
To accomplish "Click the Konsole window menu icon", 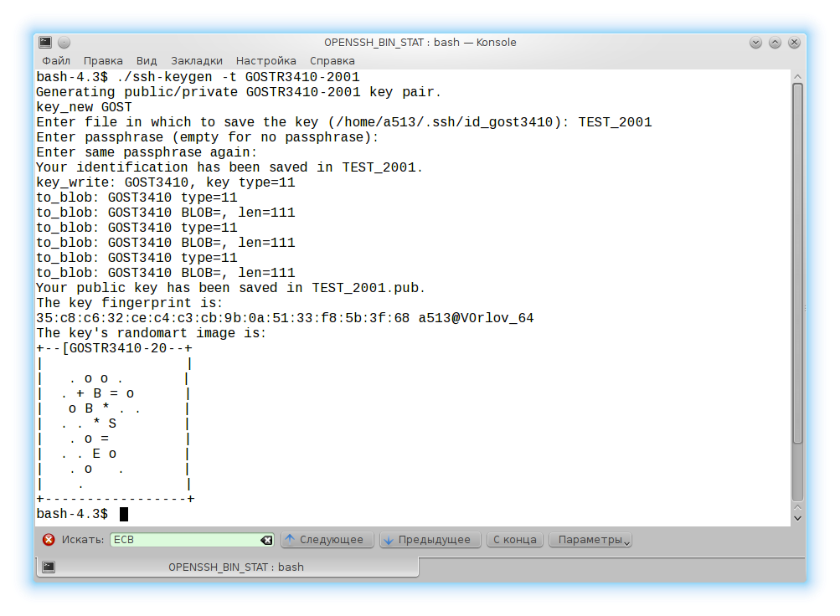I will point(45,43).
